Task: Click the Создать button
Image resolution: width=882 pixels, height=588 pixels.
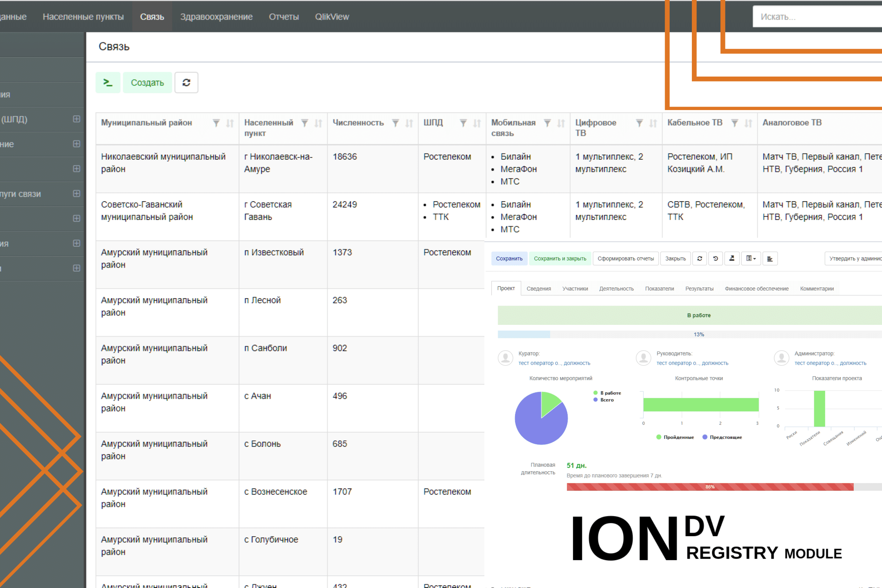Action: [x=147, y=83]
